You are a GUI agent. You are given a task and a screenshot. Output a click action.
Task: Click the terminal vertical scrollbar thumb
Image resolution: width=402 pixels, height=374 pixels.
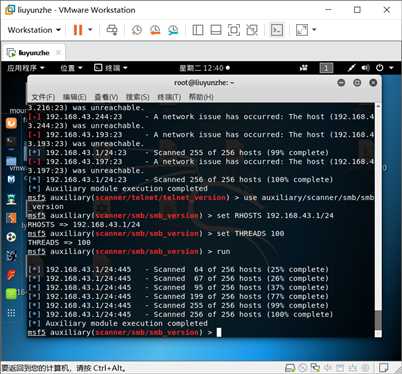point(378,321)
